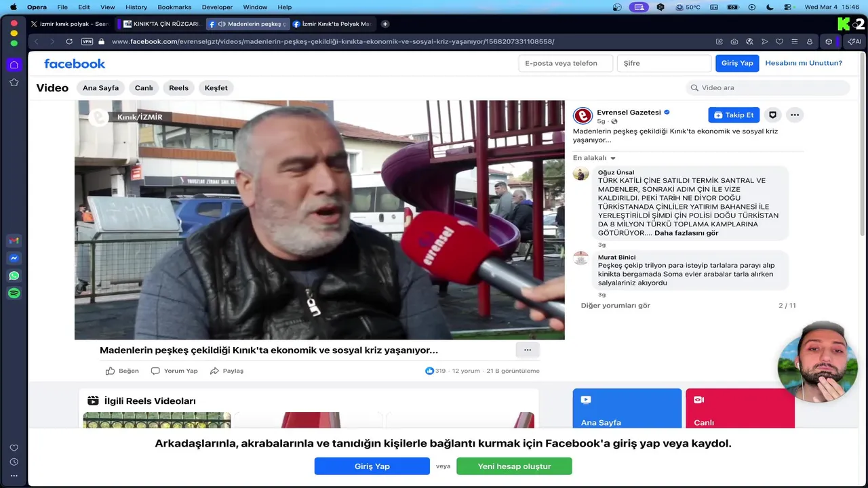Select the Ana Sayfa video pill
This screenshot has width=868, height=488.
(100, 88)
